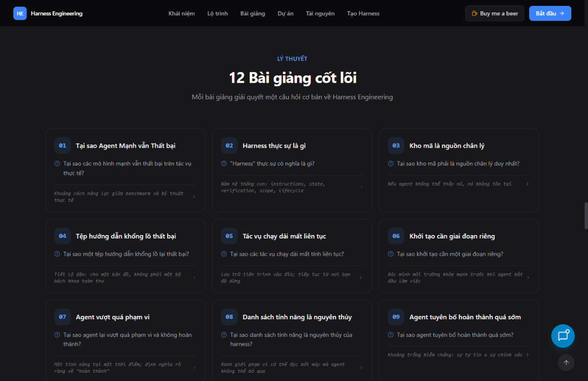
Task: Click question icon in card 01
Action: click(57, 164)
